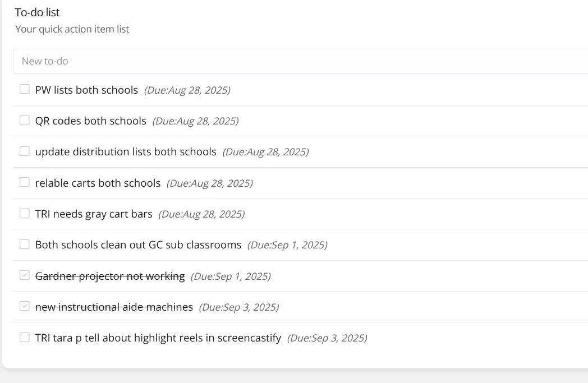Mark update distribution lists as done
The image size is (588, 383).
coord(24,151)
